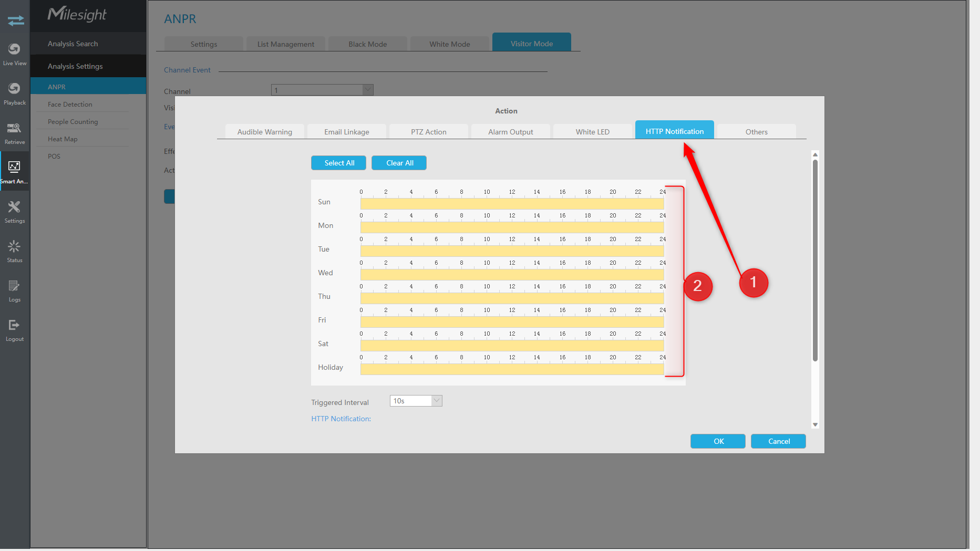Screen dimensions: 980x551
Task: Click the ANPR page title
Action: coord(180,19)
